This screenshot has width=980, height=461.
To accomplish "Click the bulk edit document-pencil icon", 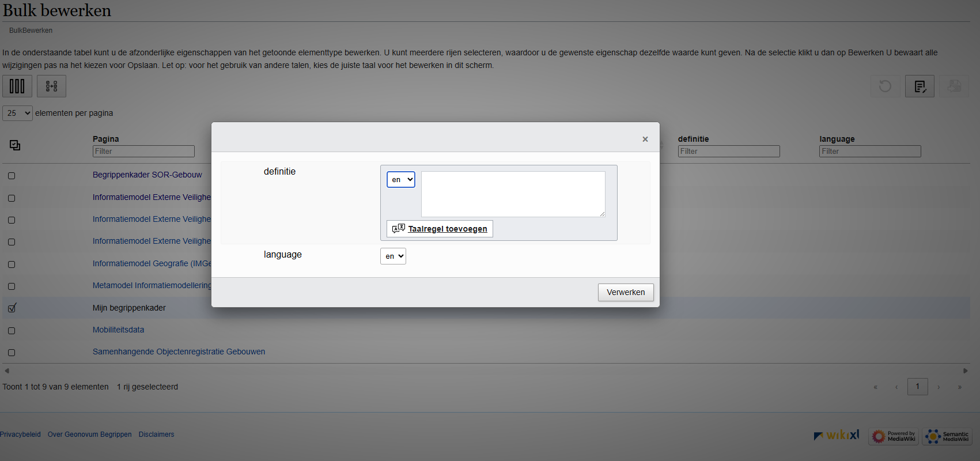I will tap(920, 86).
